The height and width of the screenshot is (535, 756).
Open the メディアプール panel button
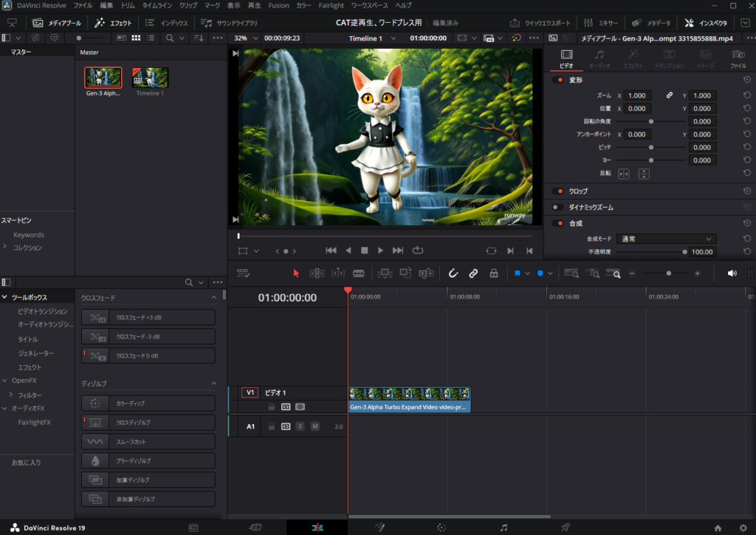(58, 23)
